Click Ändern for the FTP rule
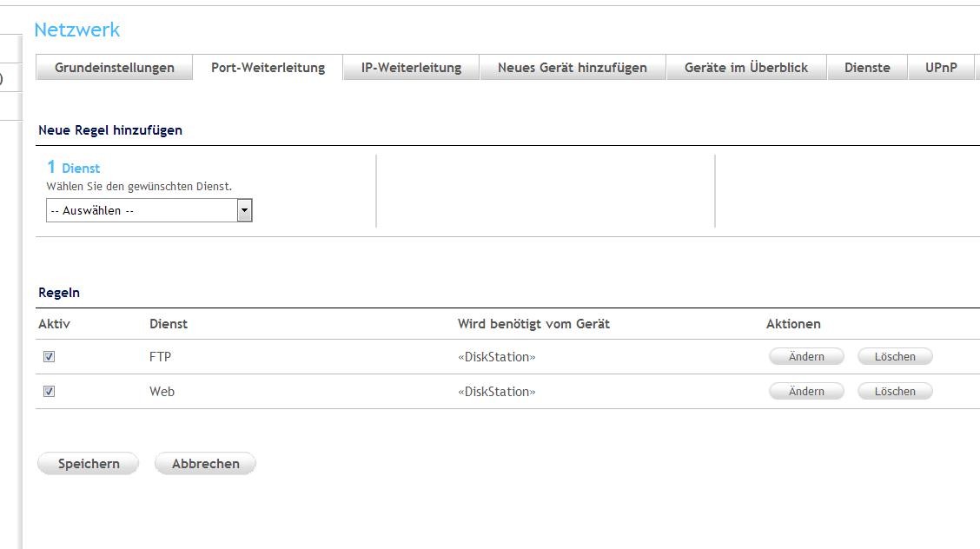This screenshot has width=980, height=549. [x=806, y=356]
